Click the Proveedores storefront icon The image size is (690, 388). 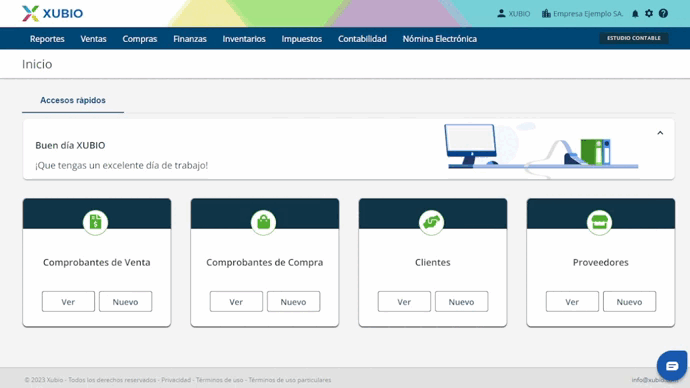pos(599,222)
